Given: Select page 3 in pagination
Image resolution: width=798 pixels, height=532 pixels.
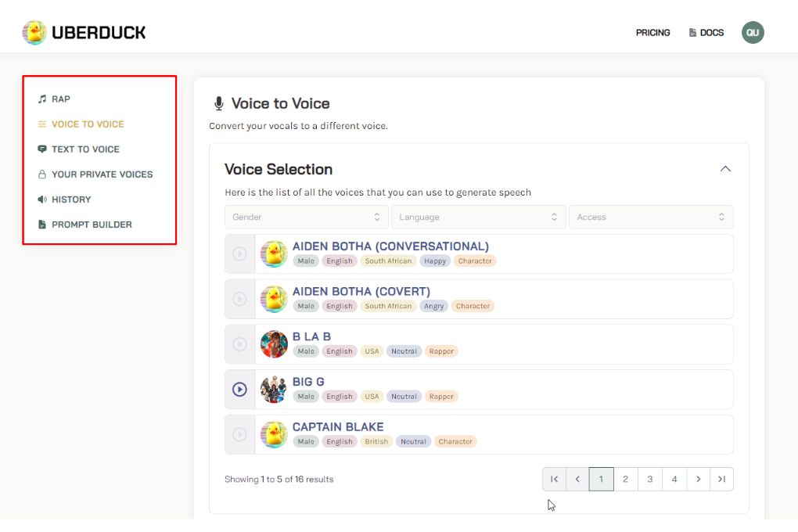Looking at the screenshot, I should (x=649, y=479).
